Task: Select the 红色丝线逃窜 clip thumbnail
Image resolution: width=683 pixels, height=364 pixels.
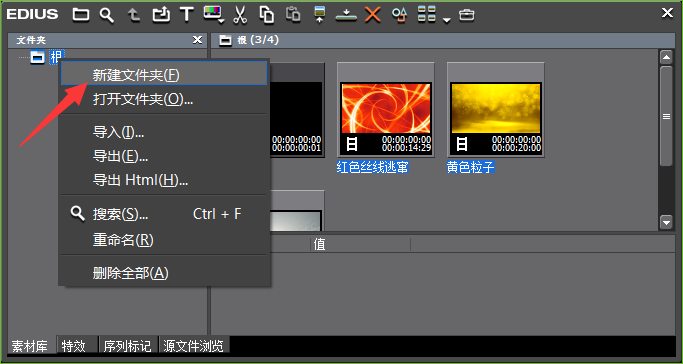Action: (386, 110)
